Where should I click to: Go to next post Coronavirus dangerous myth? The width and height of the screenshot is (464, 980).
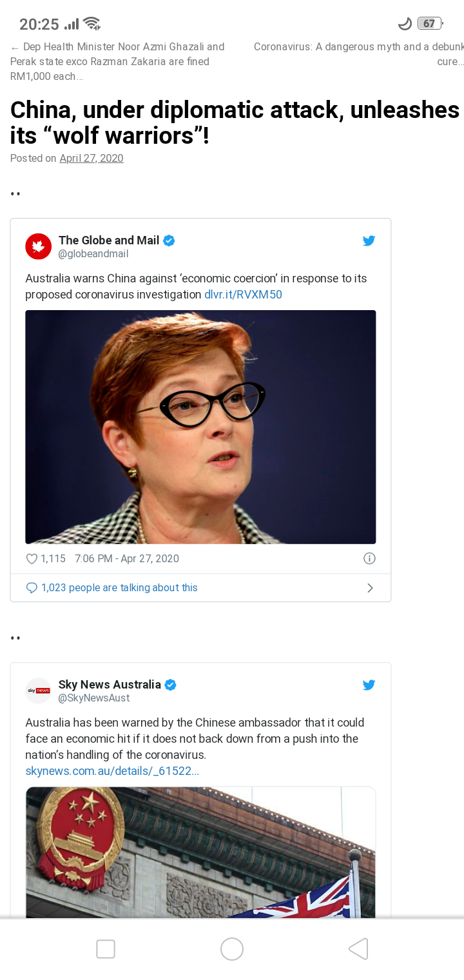[x=358, y=54]
